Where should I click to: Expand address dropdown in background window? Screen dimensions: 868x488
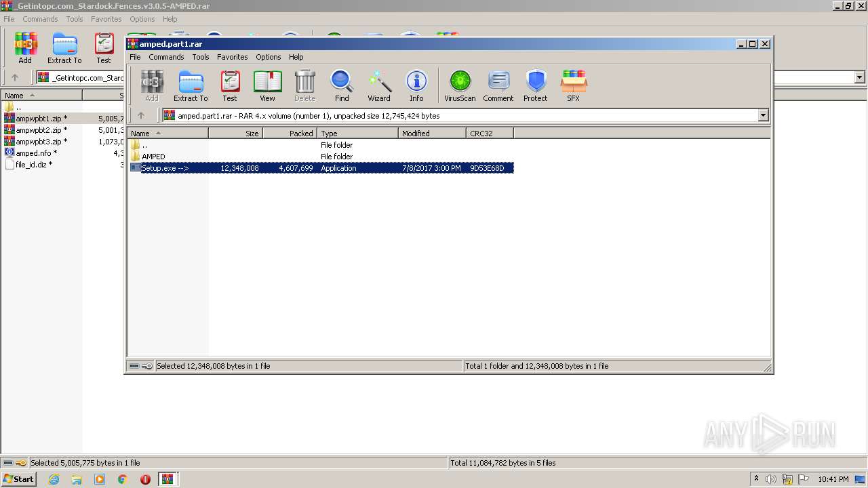point(859,78)
